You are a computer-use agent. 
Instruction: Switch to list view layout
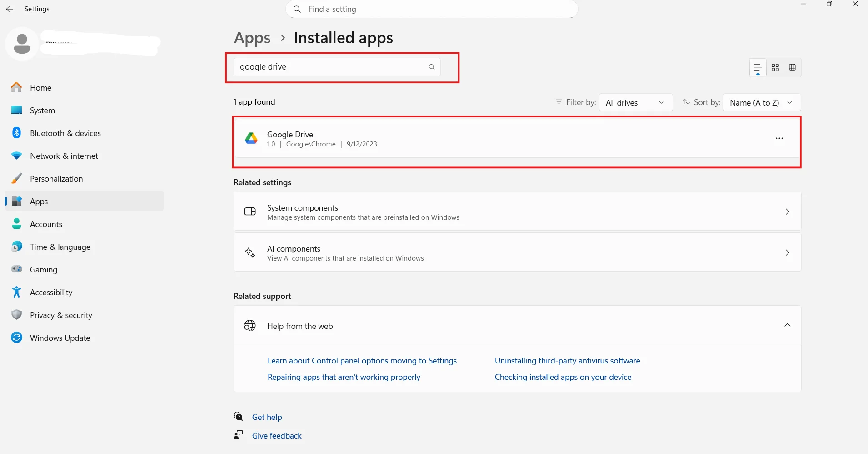pyautogui.click(x=757, y=67)
